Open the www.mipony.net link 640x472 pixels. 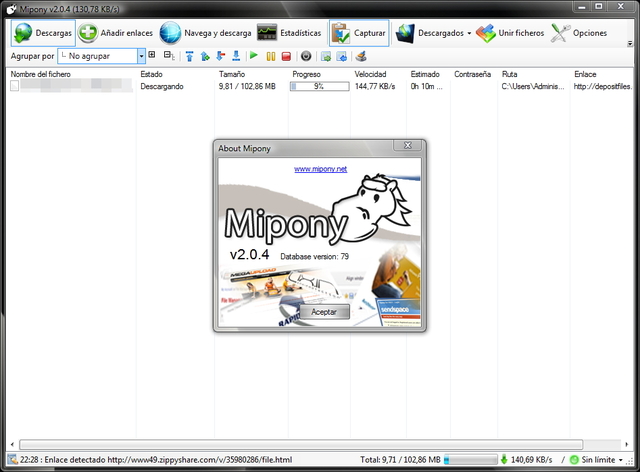[x=320, y=169]
